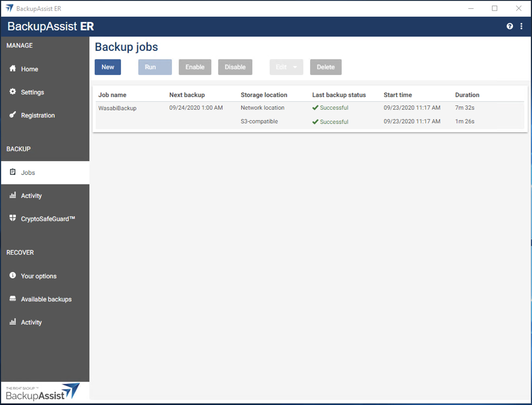The height and width of the screenshot is (405, 532).
Task: Click the S3-compatible success checkmark
Action: click(315, 122)
